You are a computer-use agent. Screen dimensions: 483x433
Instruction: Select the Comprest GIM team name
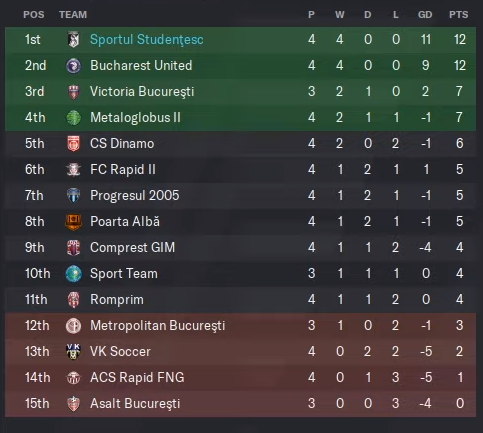coord(132,248)
